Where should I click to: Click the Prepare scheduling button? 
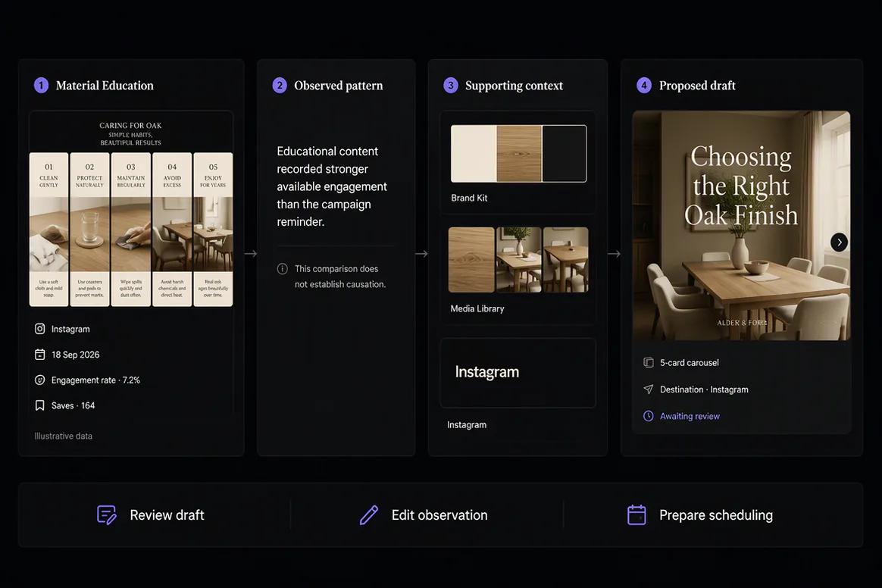[699, 514]
